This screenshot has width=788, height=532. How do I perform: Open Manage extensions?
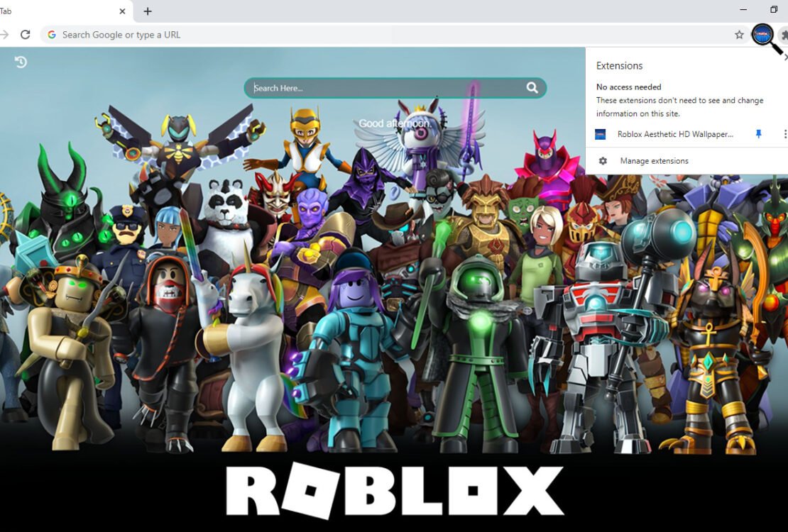(654, 161)
